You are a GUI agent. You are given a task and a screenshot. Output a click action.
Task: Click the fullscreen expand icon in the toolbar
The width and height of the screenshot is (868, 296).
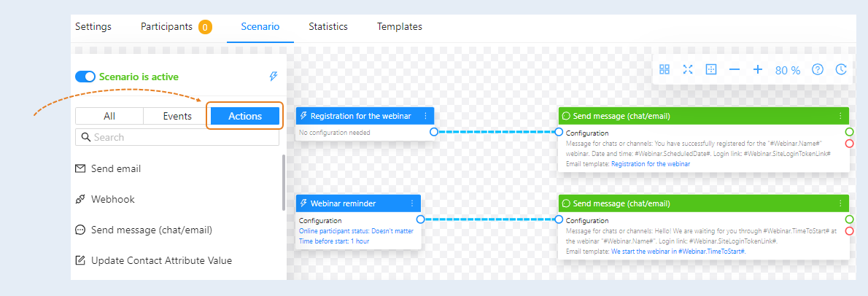click(688, 69)
